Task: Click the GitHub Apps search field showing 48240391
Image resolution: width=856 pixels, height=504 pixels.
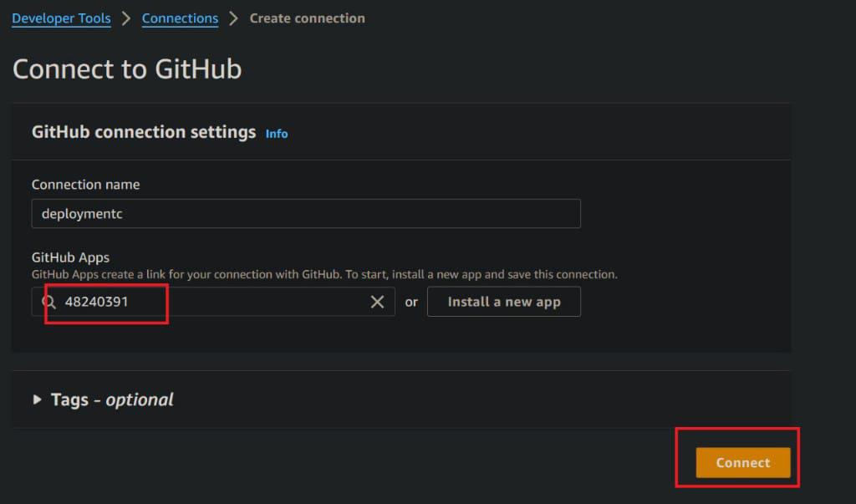Action: tap(213, 302)
